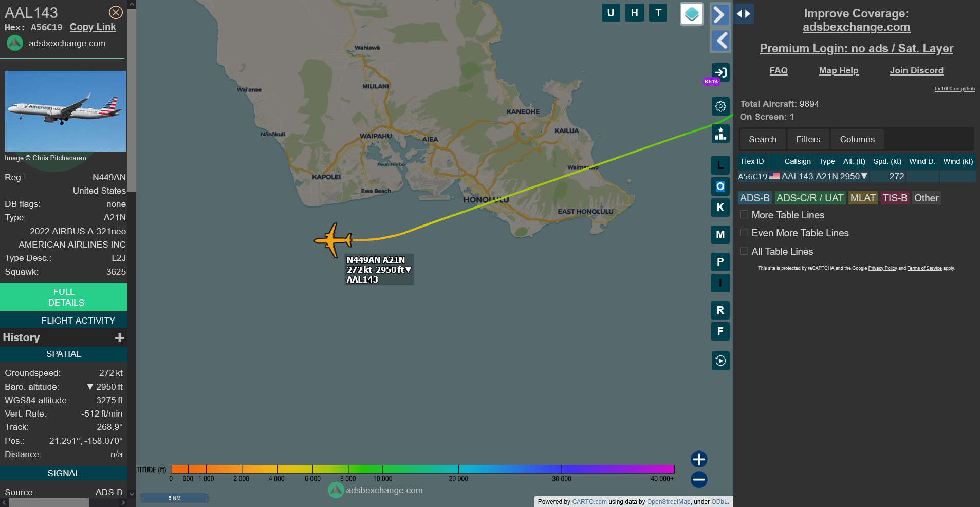
Task: Open the Privacy Policy link
Action: 882,268
